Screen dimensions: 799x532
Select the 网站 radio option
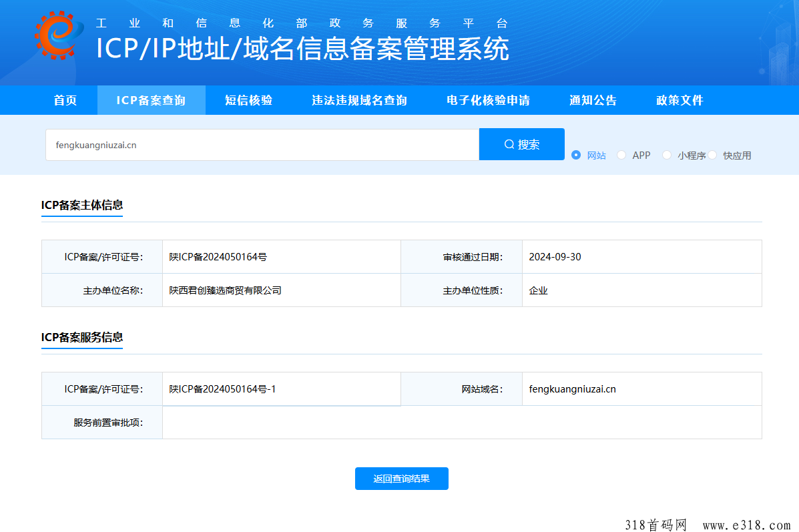pyautogui.click(x=576, y=155)
